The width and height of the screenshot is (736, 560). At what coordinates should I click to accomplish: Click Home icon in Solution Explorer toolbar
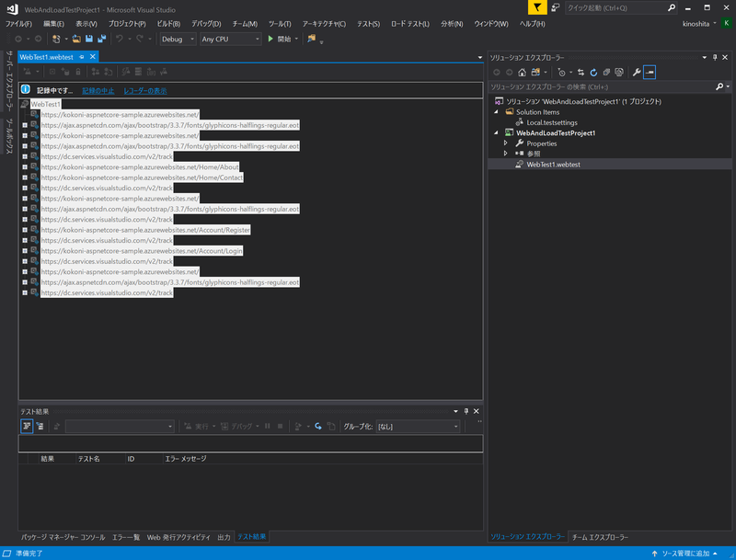click(x=522, y=73)
